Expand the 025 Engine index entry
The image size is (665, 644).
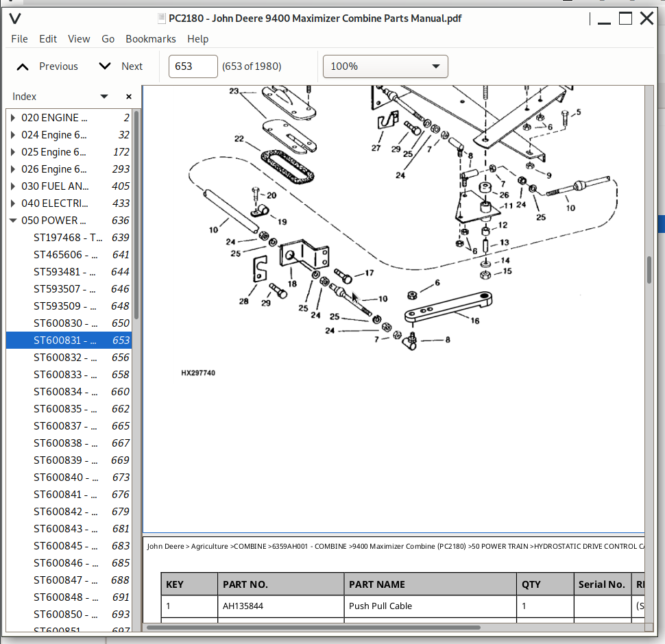pos(13,152)
